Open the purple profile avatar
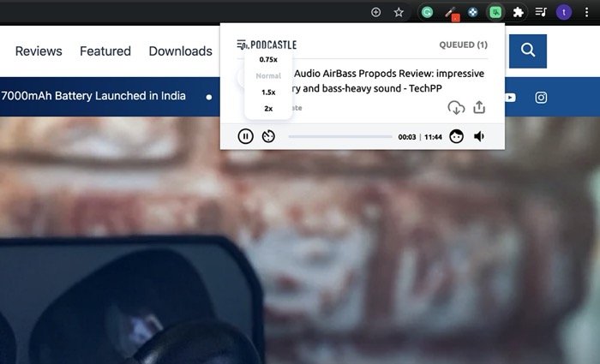 [x=564, y=12]
